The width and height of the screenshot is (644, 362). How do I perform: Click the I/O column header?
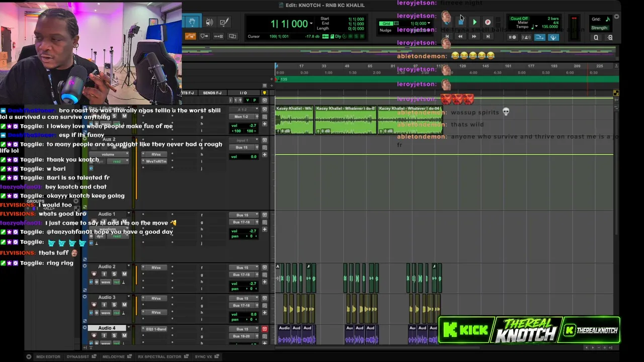[243, 93]
